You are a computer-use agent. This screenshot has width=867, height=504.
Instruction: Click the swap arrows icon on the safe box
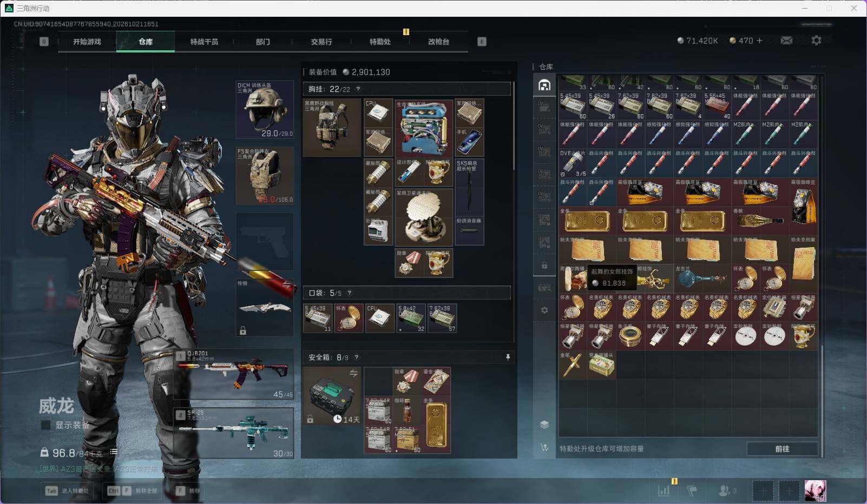pos(353,373)
